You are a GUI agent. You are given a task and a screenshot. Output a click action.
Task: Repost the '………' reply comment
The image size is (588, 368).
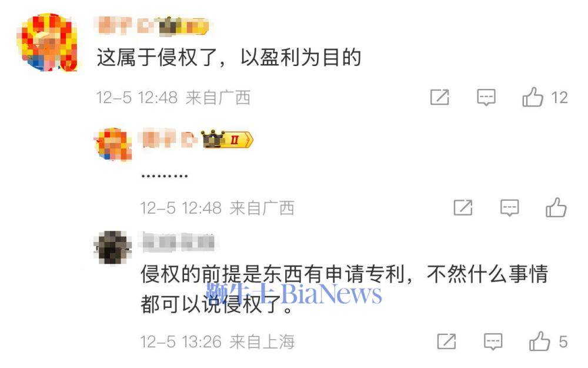(463, 208)
